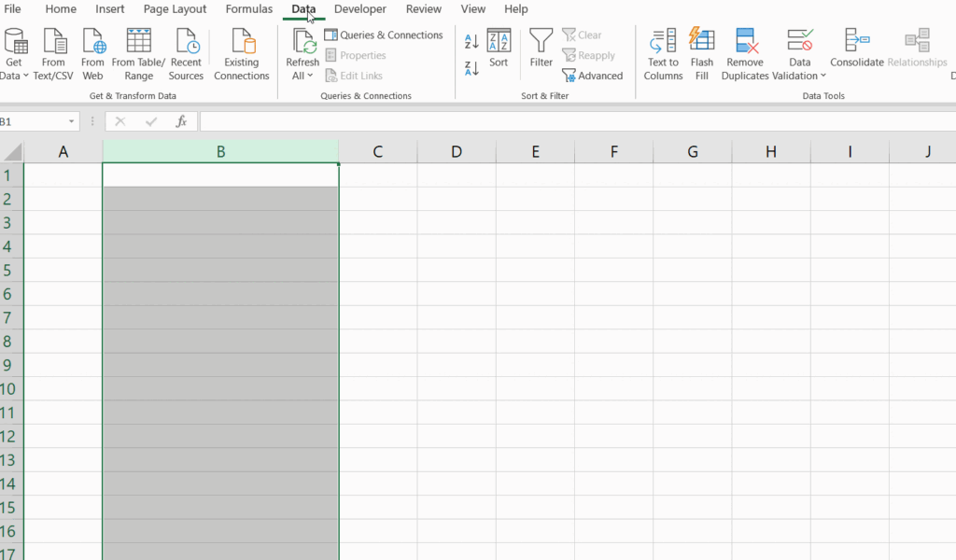Click the From Web import icon
The height and width of the screenshot is (560, 956).
point(92,43)
